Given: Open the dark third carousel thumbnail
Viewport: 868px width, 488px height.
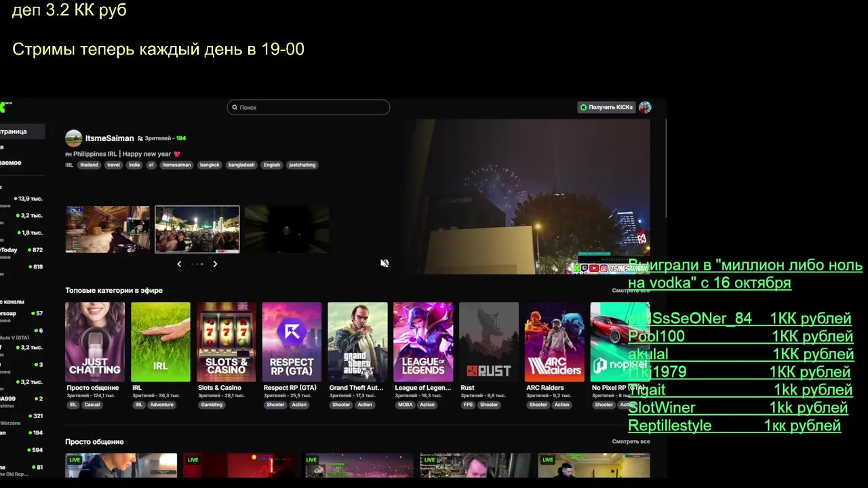Looking at the screenshot, I should 287,229.
